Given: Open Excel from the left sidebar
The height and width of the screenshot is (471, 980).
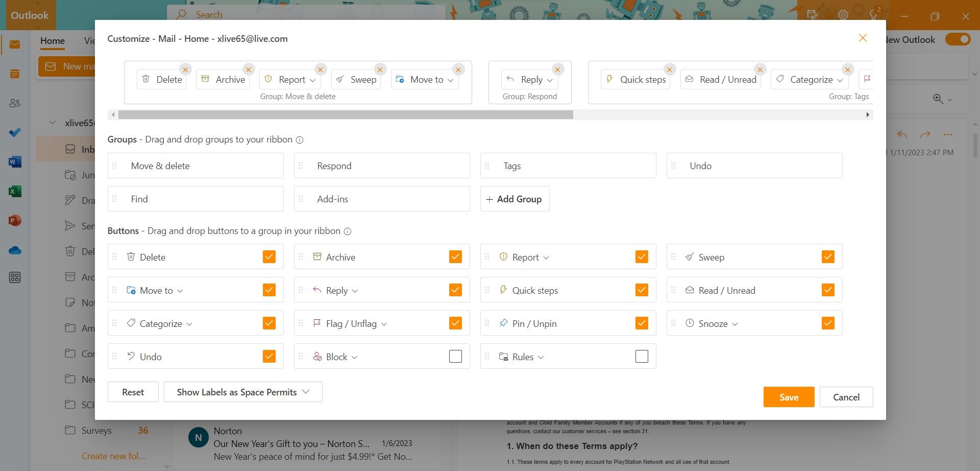Looking at the screenshot, I should coord(14,191).
